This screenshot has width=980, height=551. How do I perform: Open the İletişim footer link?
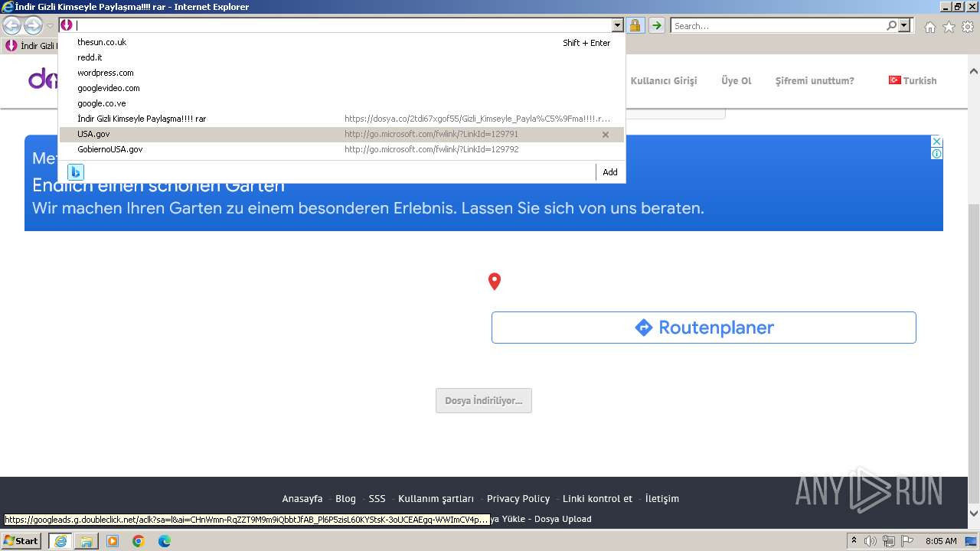(x=662, y=498)
